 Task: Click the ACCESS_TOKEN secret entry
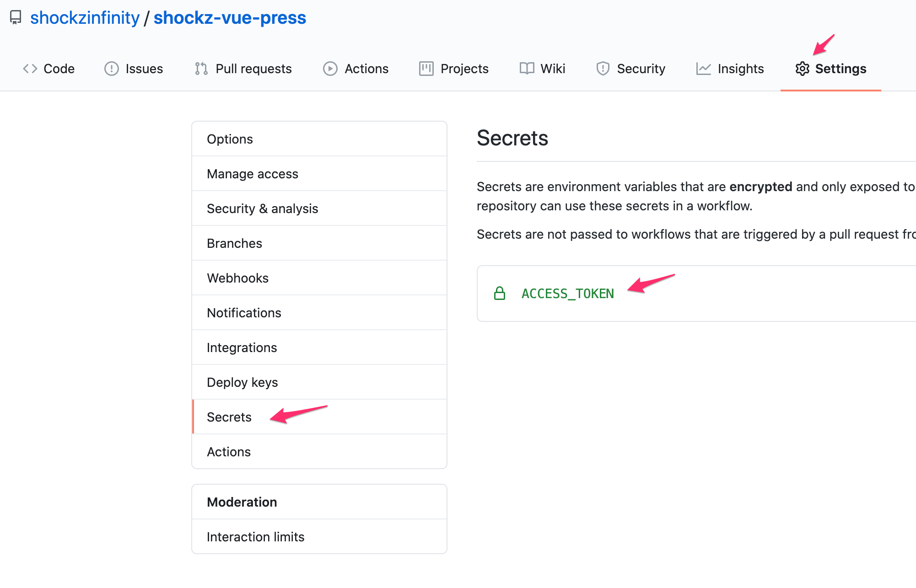tap(567, 294)
